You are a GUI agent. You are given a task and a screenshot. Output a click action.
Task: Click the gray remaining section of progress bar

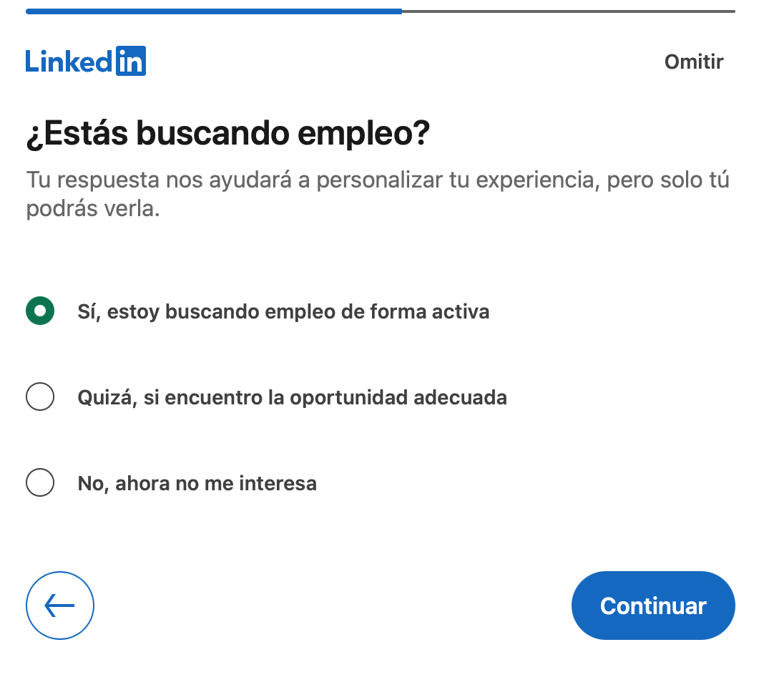click(x=568, y=11)
